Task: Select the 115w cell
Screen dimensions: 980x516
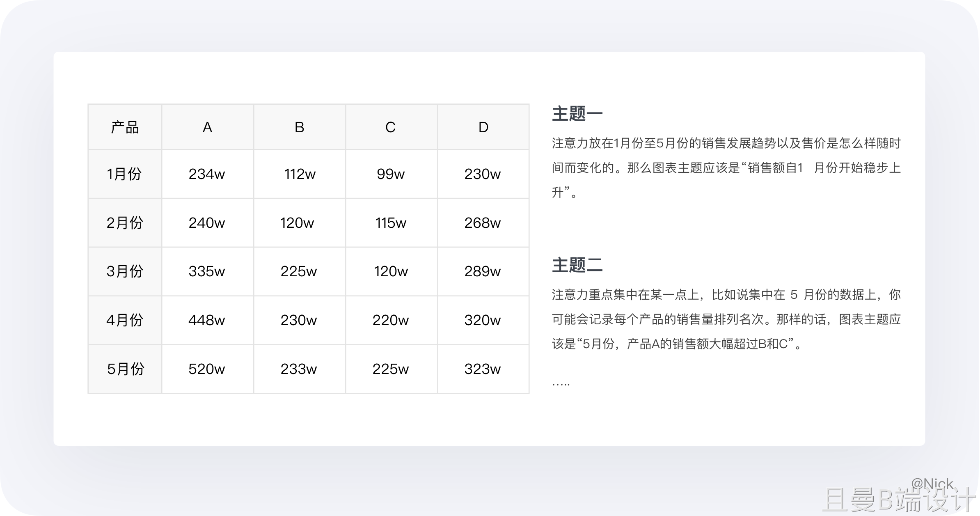Action: click(x=392, y=223)
